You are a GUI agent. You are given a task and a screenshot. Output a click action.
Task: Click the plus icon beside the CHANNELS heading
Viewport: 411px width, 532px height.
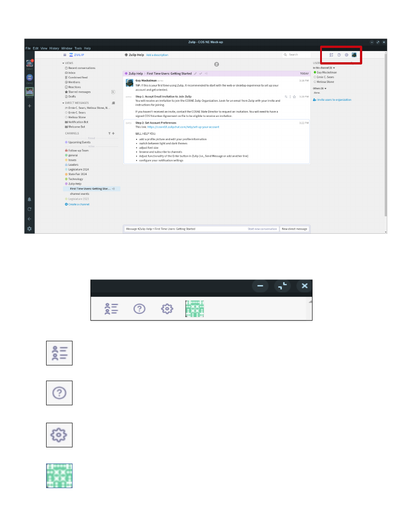(x=114, y=133)
